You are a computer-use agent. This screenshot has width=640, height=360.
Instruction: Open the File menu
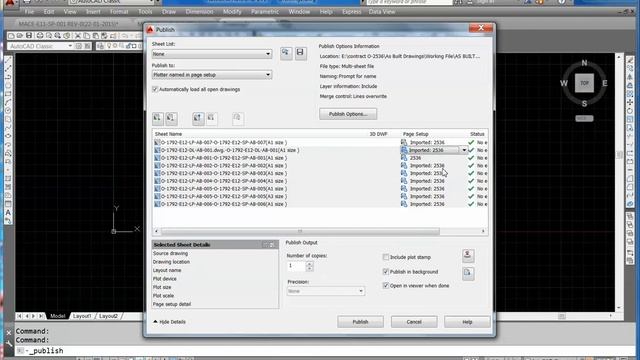point(29,12)
